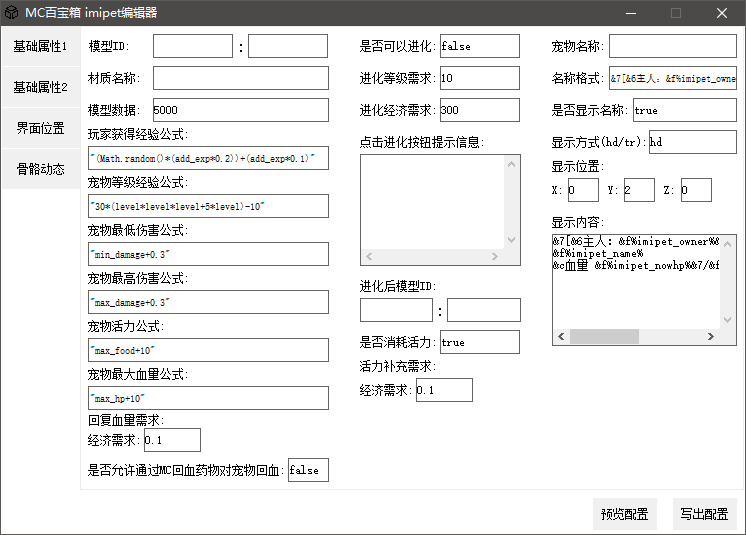Click 提示信息 box scroll up arrow
The width and height of the screenshot is (746, 535).
tap(511, 164)
